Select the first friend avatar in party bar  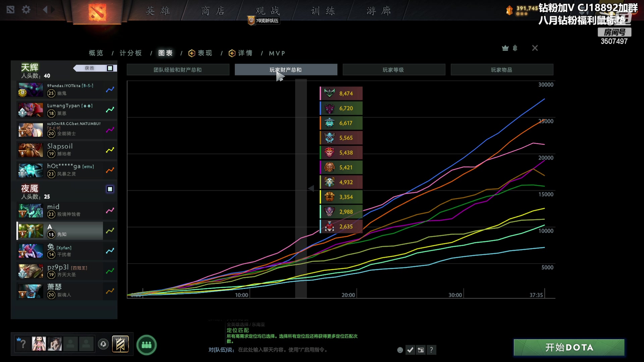pos(39,344)
